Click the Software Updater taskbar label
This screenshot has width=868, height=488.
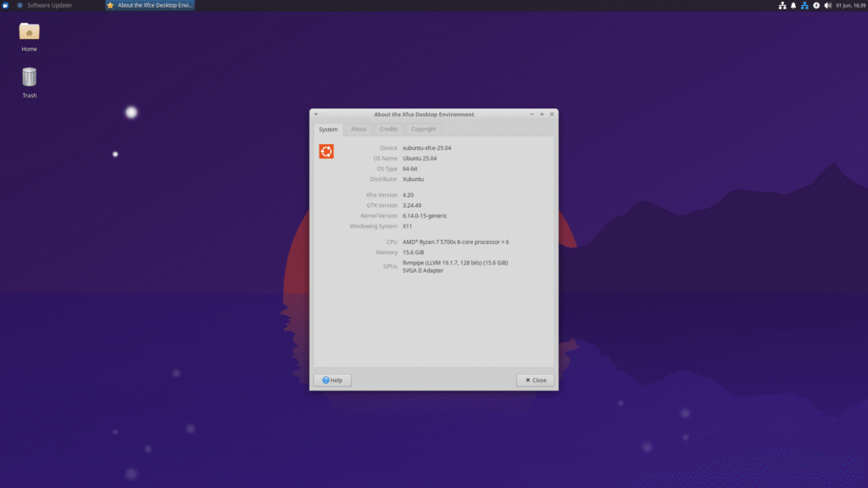[x=50, y=5]
